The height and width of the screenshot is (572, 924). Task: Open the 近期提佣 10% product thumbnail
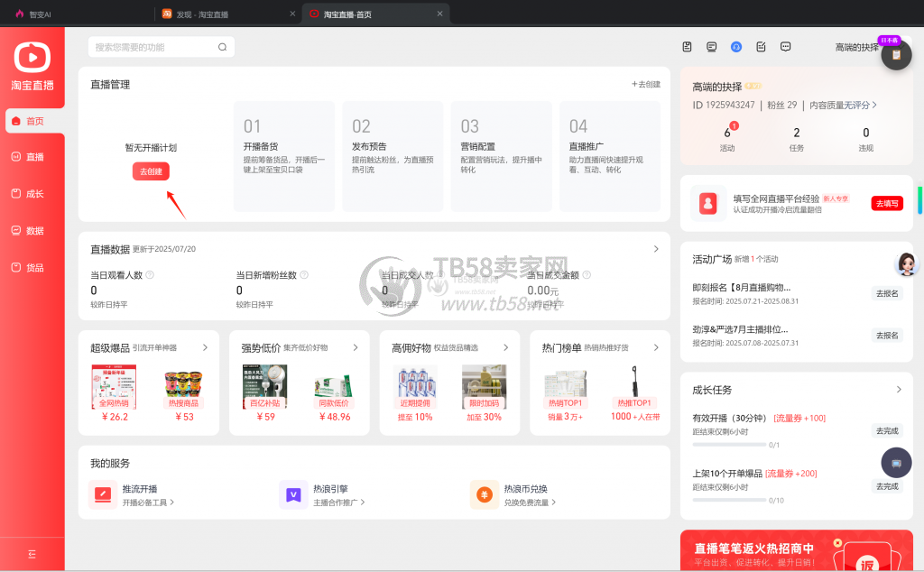tap(415, 386)
